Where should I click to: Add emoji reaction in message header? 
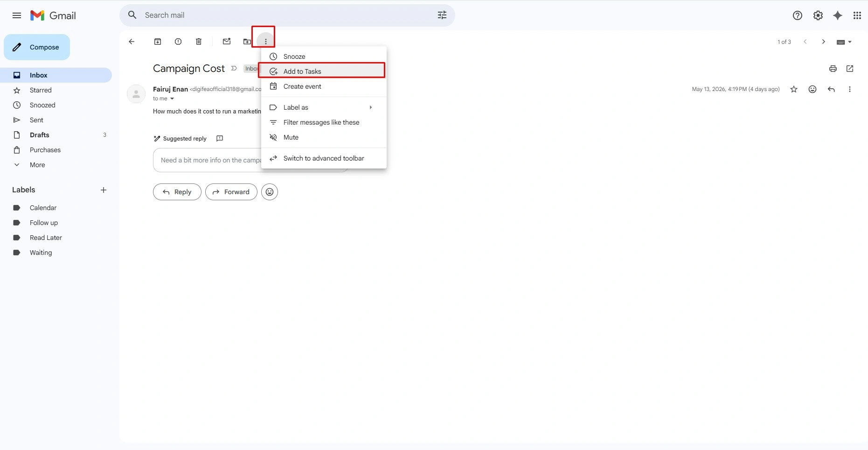pyautogui.click(x=812, y=89)
